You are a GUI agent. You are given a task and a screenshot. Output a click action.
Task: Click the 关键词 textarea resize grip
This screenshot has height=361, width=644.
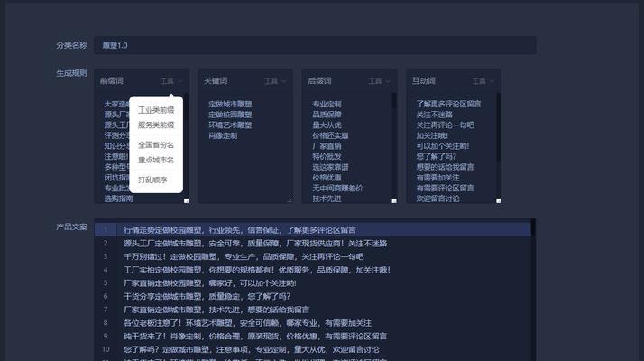click(290, 199)
